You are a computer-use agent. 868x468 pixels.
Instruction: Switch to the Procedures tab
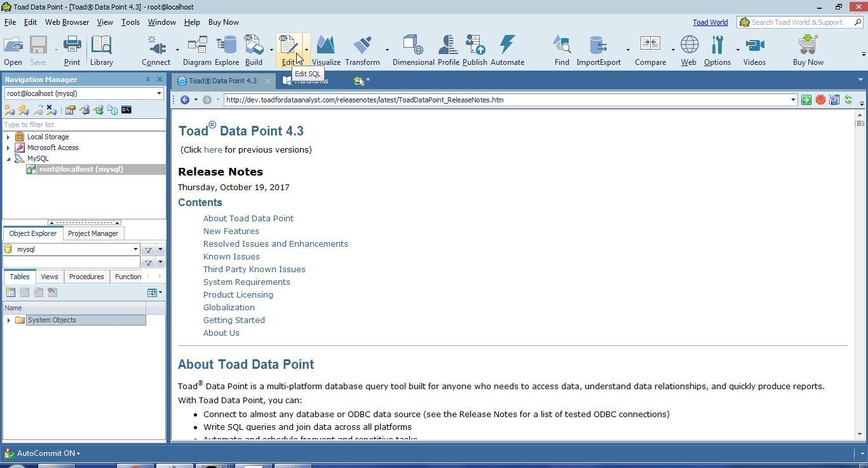(x=86, y=277)
